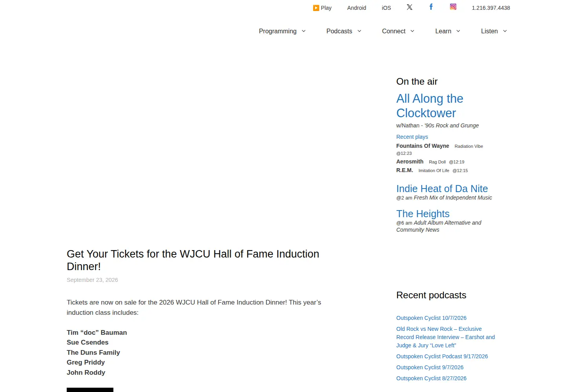View the Recent plays link

[x=412, y=137]
